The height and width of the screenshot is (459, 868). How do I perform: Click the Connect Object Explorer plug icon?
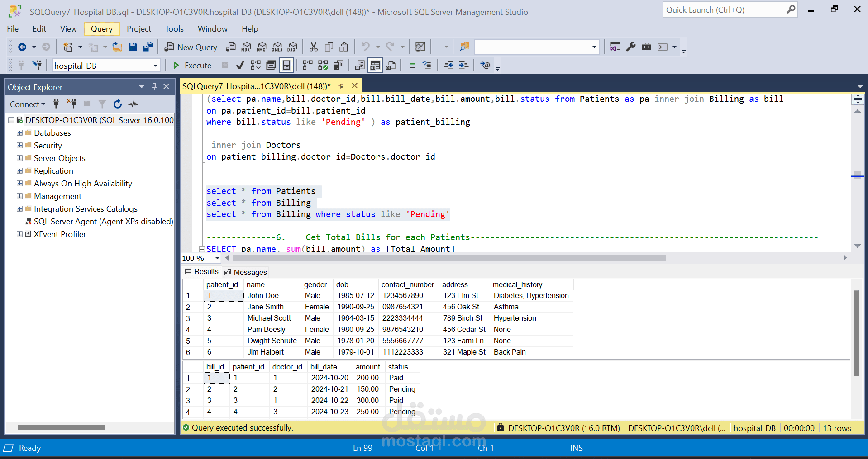pyautogui.click(x=56, y=104)
